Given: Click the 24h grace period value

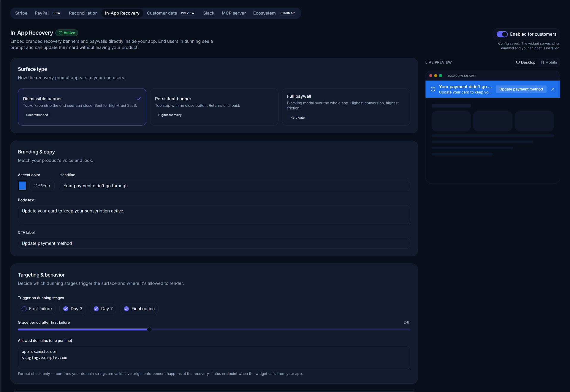Looking at the screenshot, I should click(x=407, y=322).
